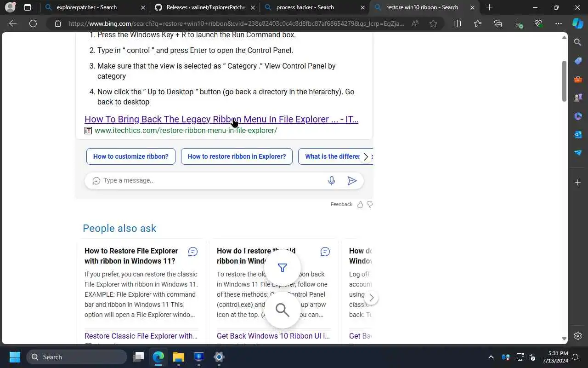588x368 pixels.
Task: Go back using the back arrow
Action: tap(13, 23)
